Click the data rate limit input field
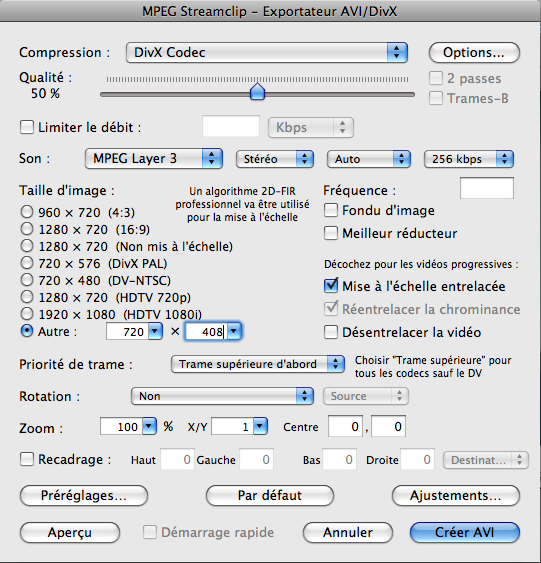541x563 pixels. pyautogui.click(x=231, y=126)
